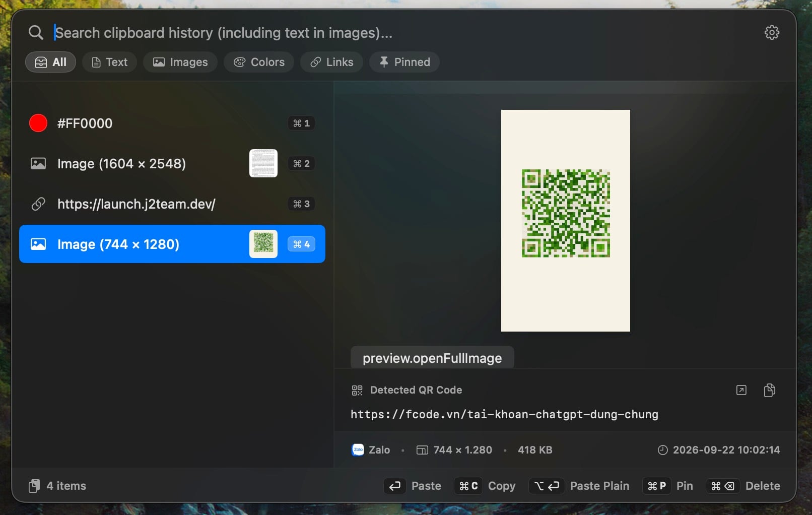Click the image icon of Image (1604 × 2548) row
The height and width of the screenshot is (515, 812).
pos(38,163)
